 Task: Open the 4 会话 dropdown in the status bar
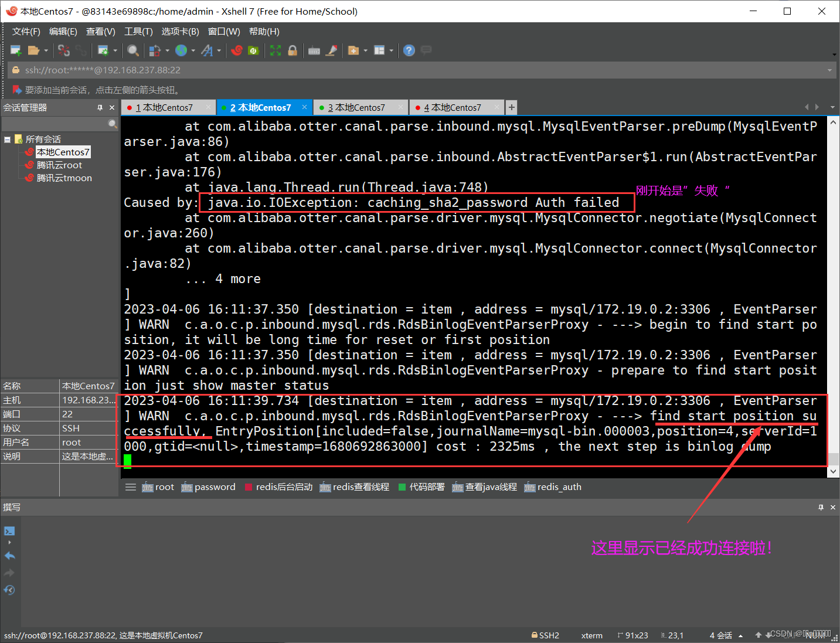(x=741, y=635)
